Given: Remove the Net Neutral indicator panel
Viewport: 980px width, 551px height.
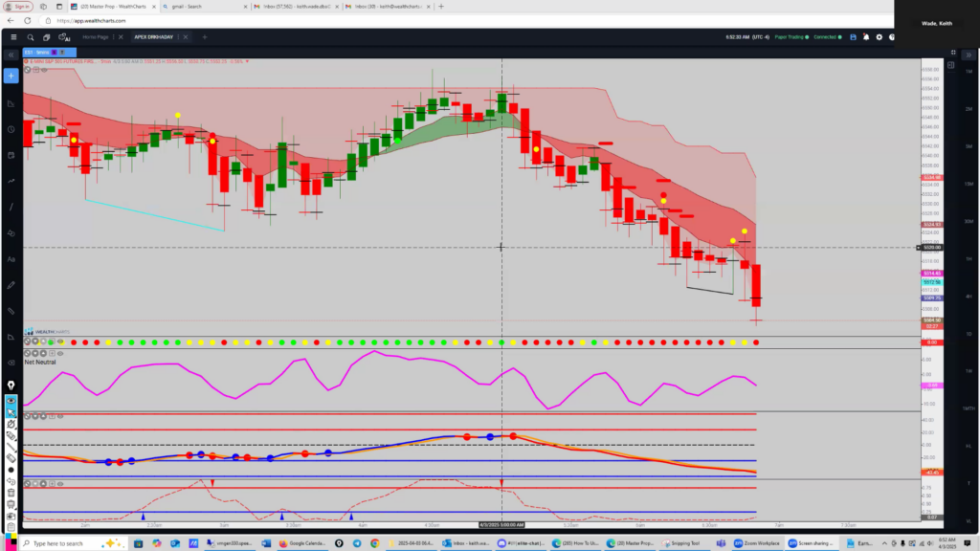Looking at the screenshot, I should coord(27,353).
